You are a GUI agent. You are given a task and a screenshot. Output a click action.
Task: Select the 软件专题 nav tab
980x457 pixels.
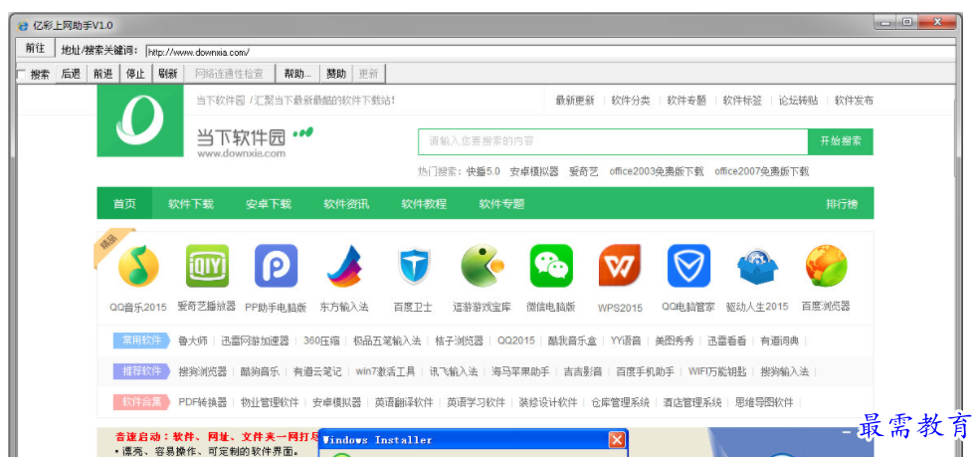(x=501, y=204)
